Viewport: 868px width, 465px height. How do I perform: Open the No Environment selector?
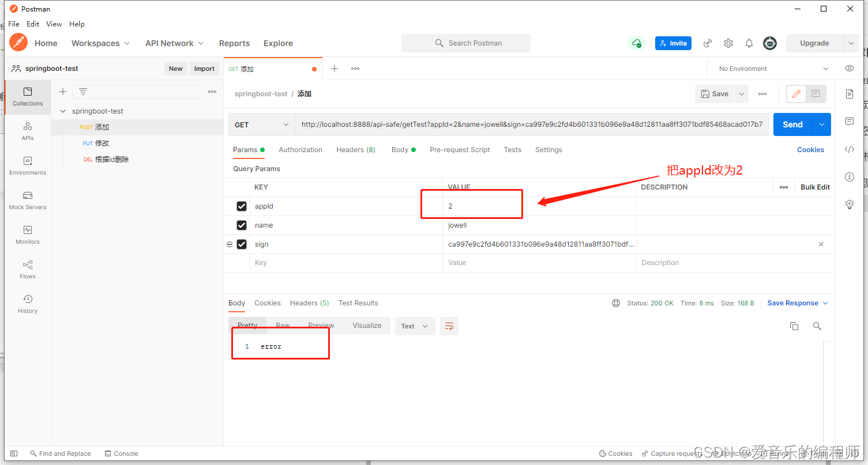[773, 69]
